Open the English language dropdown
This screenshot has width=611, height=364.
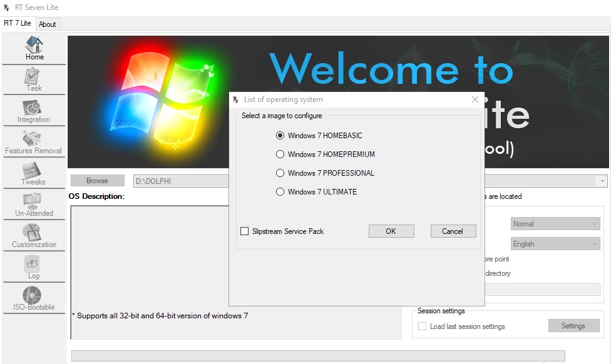click(555, 244)
